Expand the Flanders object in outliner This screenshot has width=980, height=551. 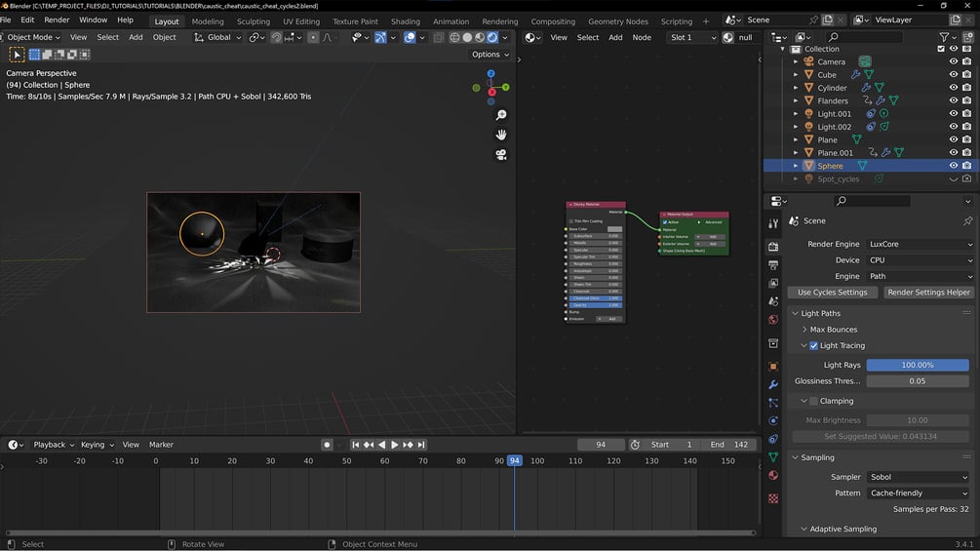tap(796, 100)
